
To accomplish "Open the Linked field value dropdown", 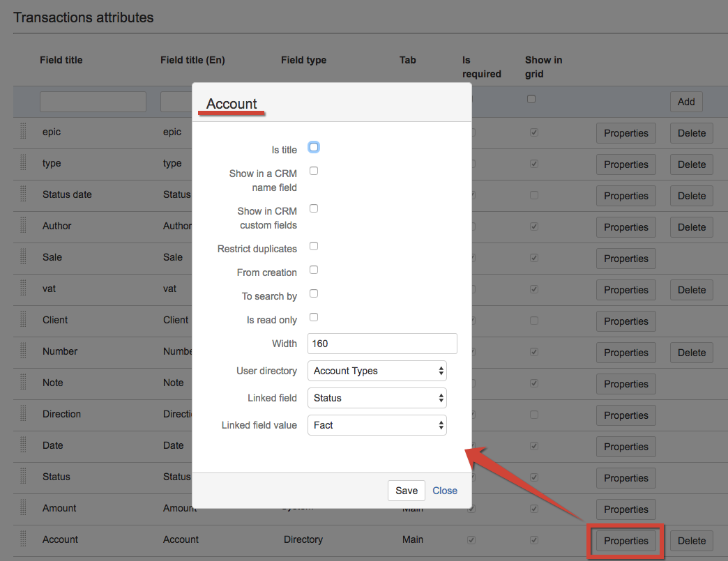I will [377, 425].
